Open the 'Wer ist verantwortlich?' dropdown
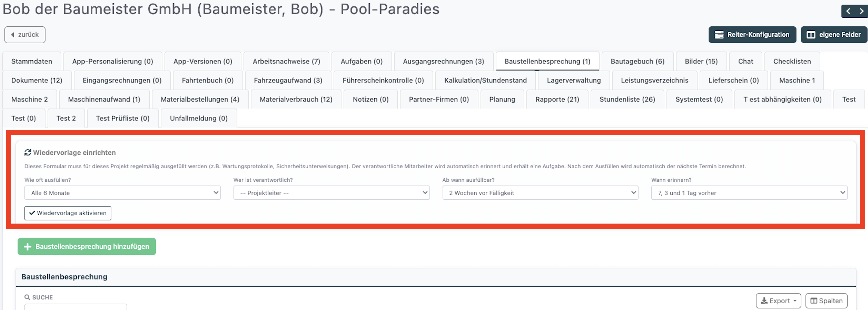The image size is (868, 310). 331,193
